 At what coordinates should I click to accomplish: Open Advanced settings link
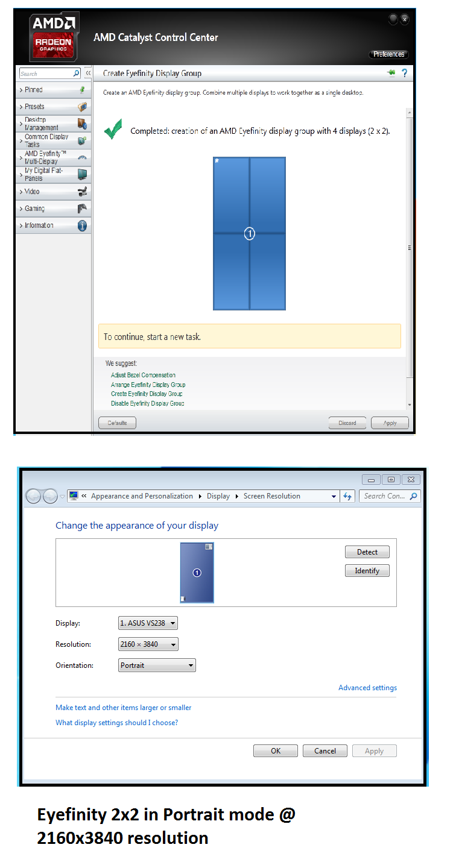(x=367, y=688)
